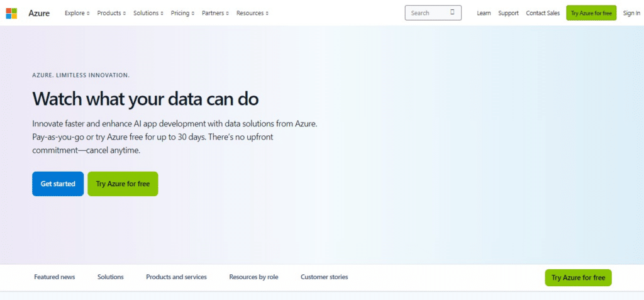Expand the Partners dropdown menu
The width and height of the screenshot is (644, 300).
click(x=215, y=13)
